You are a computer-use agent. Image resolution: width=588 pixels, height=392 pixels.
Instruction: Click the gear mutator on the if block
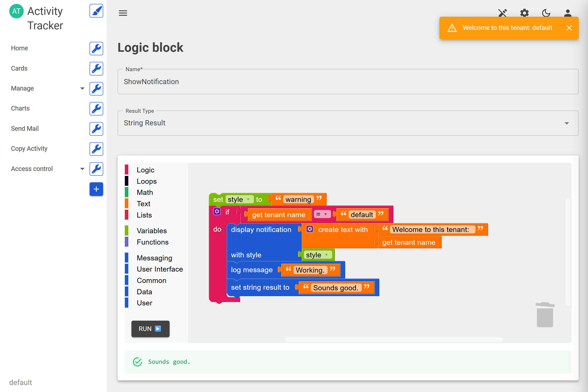[217, 212]
